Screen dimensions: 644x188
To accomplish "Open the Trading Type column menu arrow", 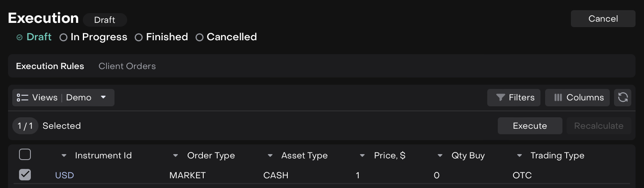I will click(519, 156).
